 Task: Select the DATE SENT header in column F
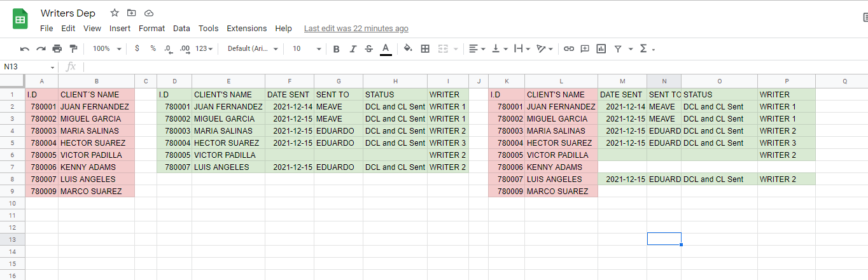[x=290, y=95]
